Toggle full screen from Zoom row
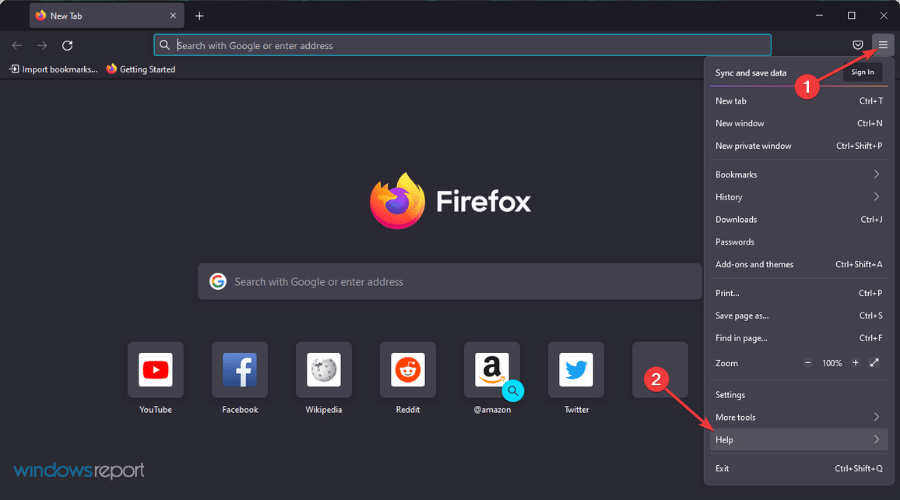The height and width of the screenshot is (500, 900). coord(874,363)
